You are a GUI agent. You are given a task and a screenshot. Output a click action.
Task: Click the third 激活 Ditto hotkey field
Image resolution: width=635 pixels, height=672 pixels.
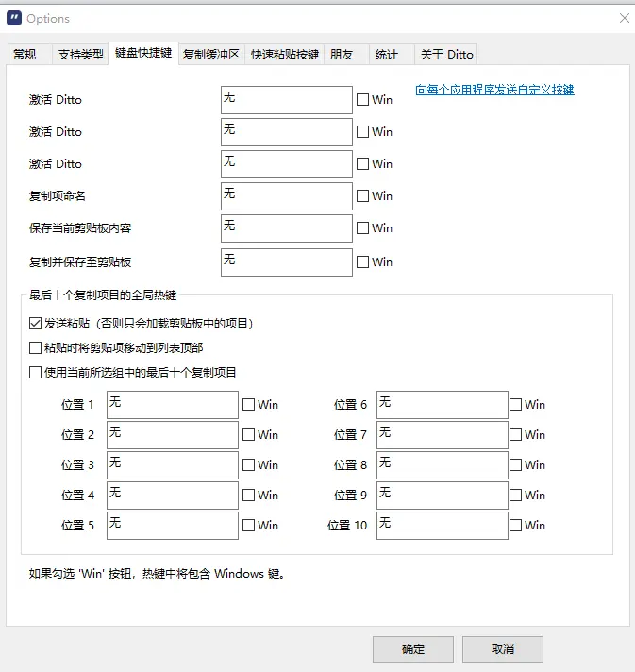(x=287, y=164)
